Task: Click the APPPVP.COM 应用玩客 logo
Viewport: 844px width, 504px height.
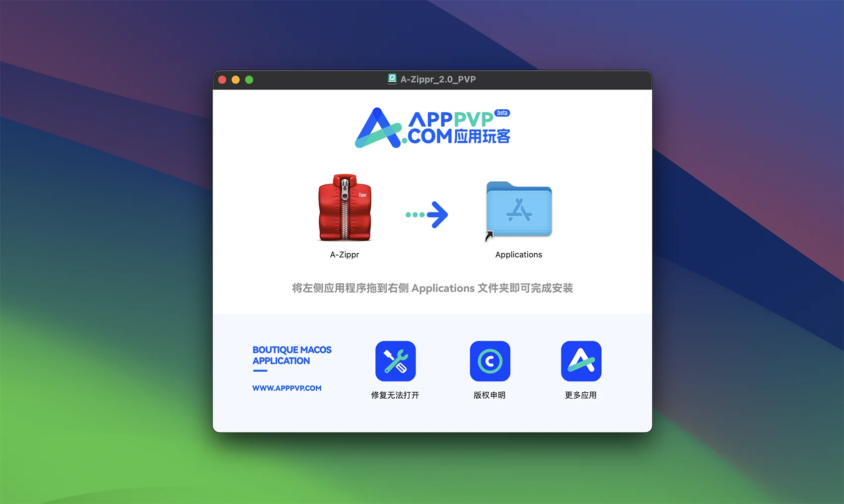Action: (x=432, y=128)
